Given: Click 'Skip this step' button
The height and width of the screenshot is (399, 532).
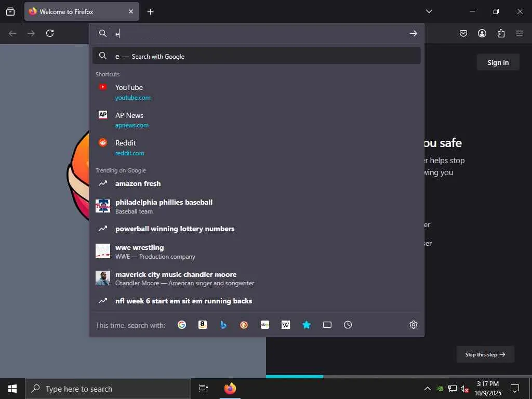Looking at the screenshot, I should (x=485, y=354).
